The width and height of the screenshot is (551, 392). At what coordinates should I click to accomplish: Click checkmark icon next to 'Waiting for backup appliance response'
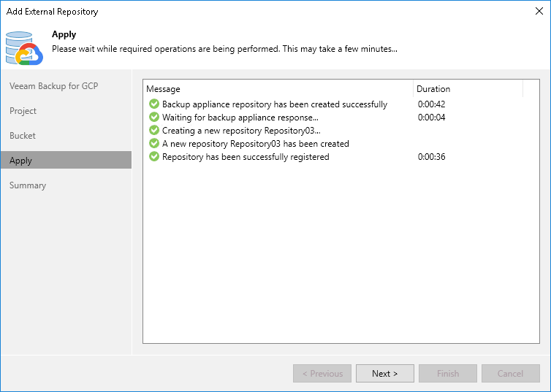point(154,117)
